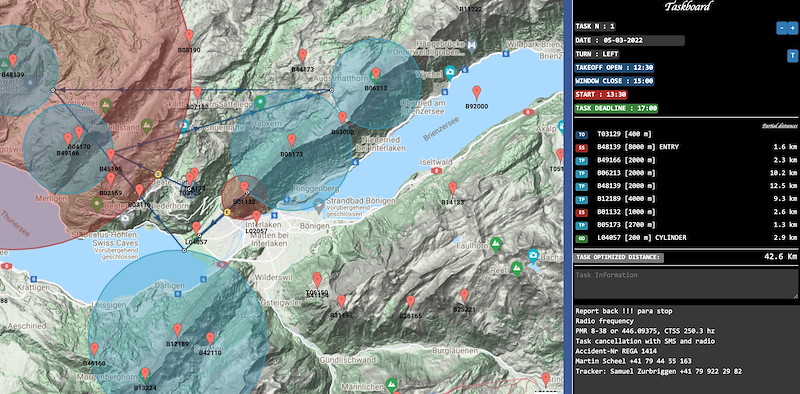Click the ES badge for B01132
The height and width of the screenshot is (394, 800).
pyautogui.click(x=582, y=212)
